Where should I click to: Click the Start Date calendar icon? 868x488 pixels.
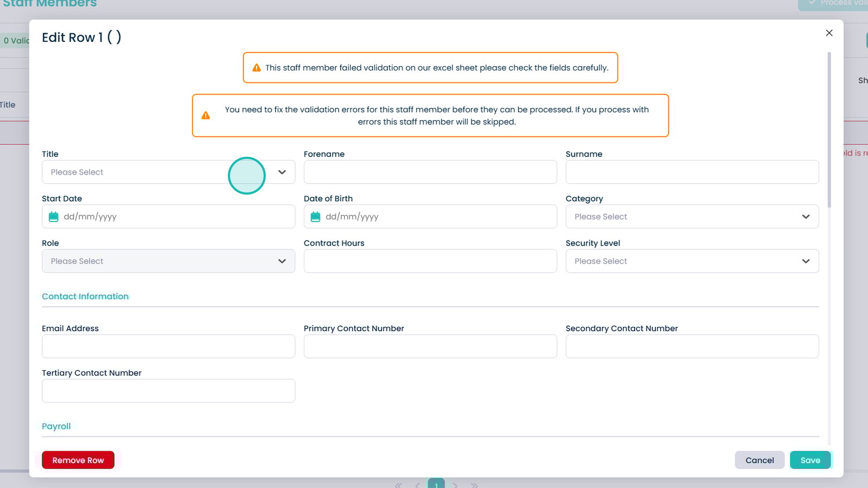(x=54, y=217)
